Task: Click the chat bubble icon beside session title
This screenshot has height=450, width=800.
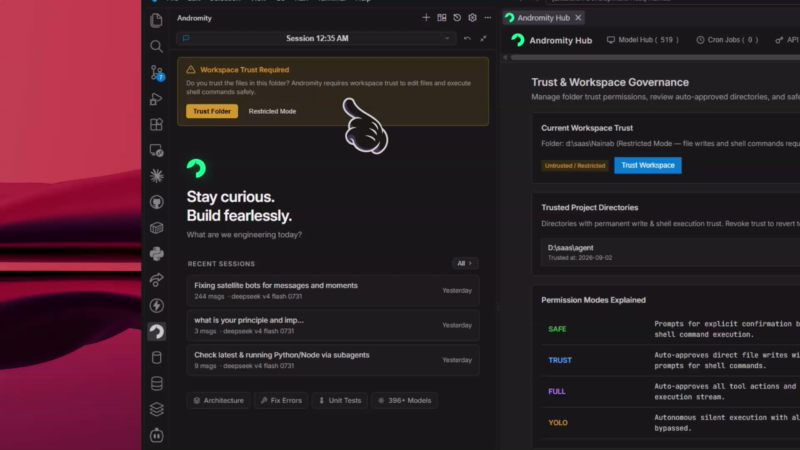Action: click(x=186, y=38)
